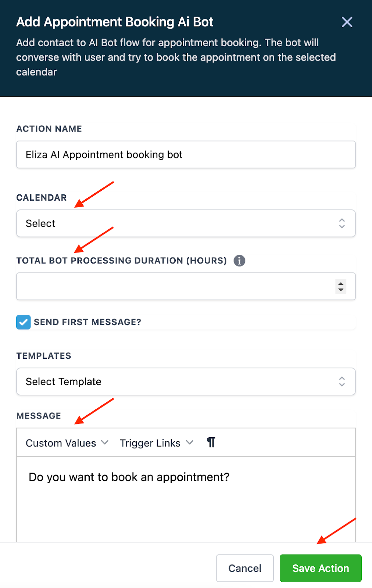
Task: Click the Calendar dropdown chevron arrows
Action: (342, 223)
